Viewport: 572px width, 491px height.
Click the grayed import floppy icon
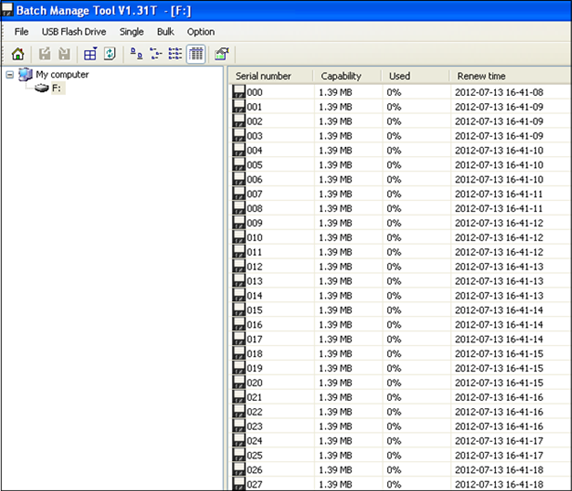tap(64, 54)
